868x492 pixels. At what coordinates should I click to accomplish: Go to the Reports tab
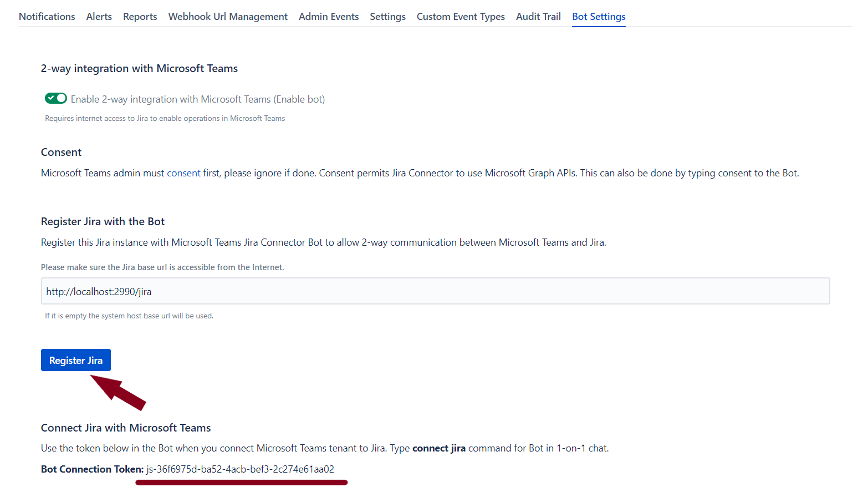coord(140,17)
